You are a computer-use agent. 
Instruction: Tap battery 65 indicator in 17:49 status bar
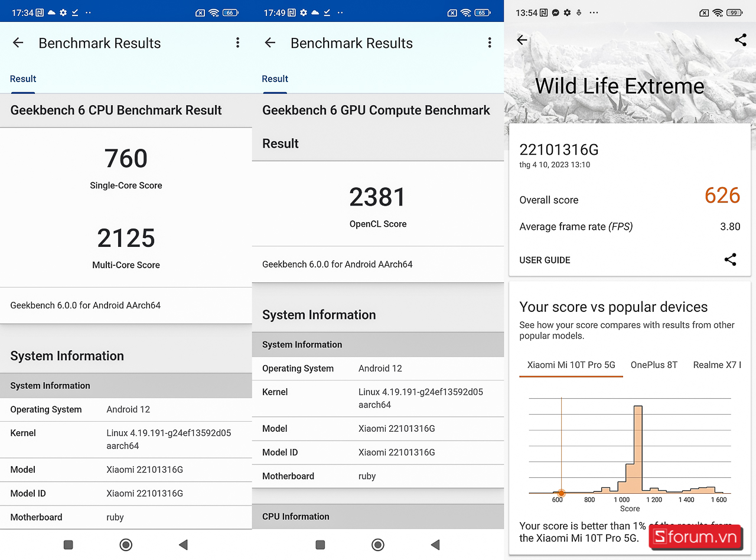pyautogui.click(x=483, y=12)
